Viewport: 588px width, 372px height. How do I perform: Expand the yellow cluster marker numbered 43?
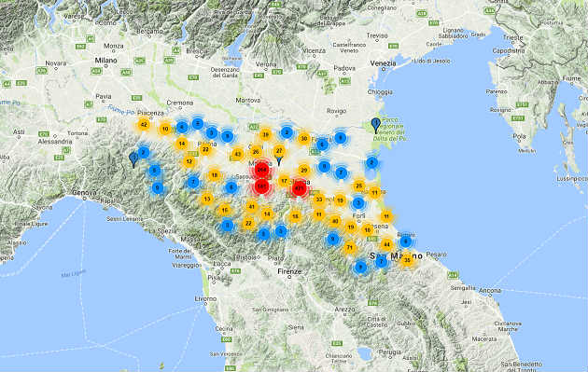click(x=237, y=154)
